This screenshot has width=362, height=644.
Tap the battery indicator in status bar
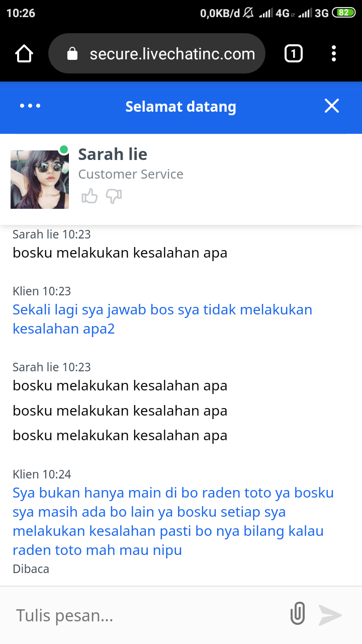[343, 13]
